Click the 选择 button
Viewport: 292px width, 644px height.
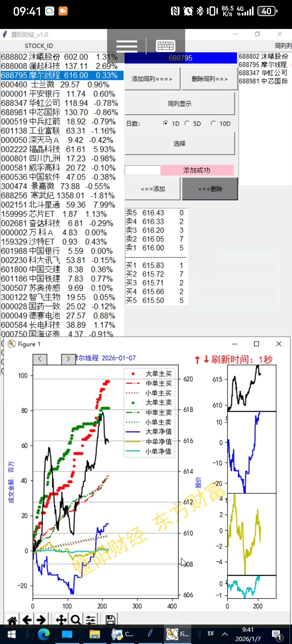[180, 144]
